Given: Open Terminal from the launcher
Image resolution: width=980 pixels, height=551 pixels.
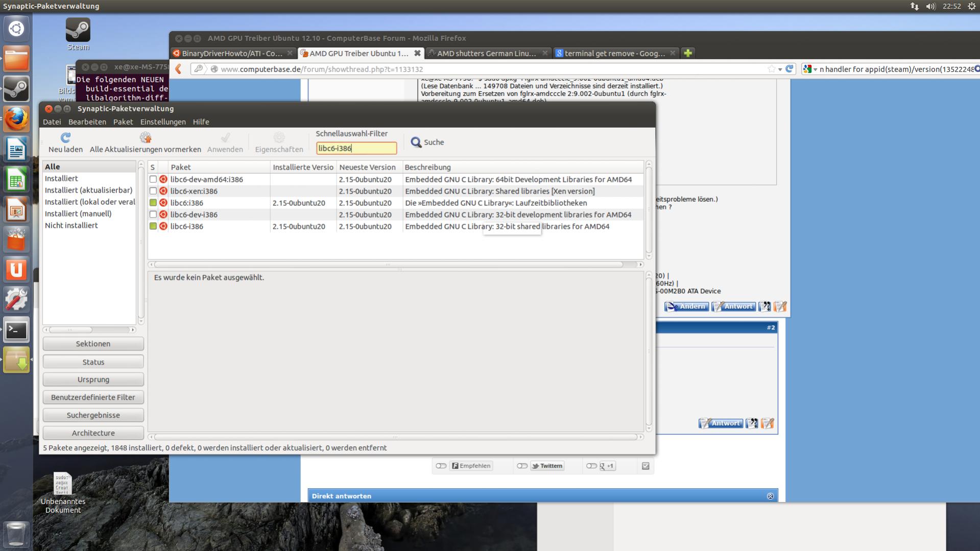Looking at the screenshot, I should (16, 330).
